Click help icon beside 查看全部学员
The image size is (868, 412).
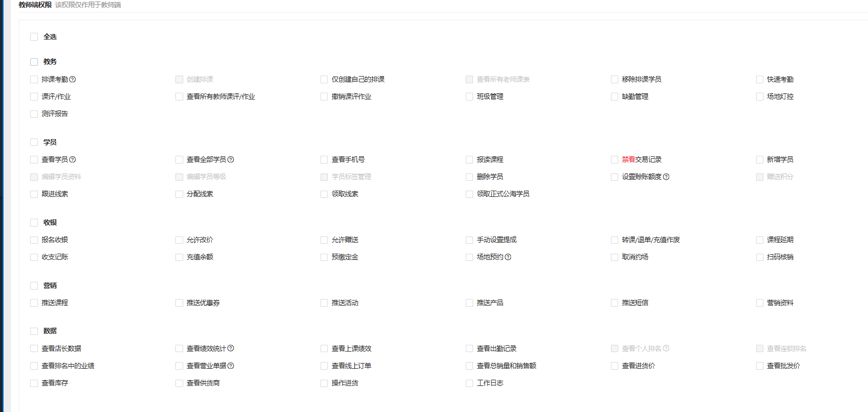point(231,159)
